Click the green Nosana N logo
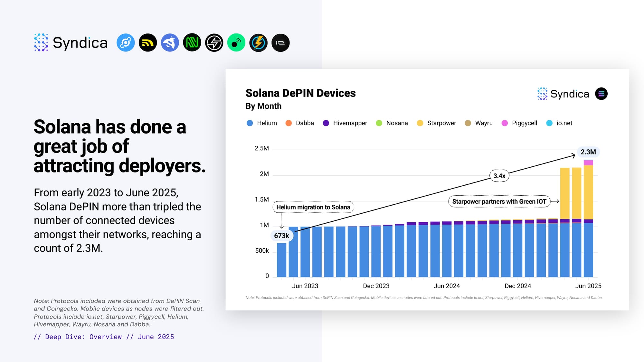 192,42
